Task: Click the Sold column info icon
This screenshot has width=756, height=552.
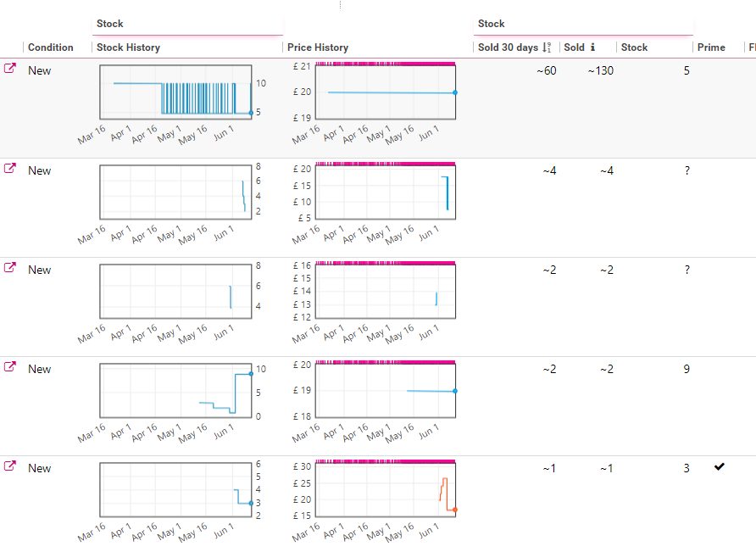Action: [x=592, y=47]
